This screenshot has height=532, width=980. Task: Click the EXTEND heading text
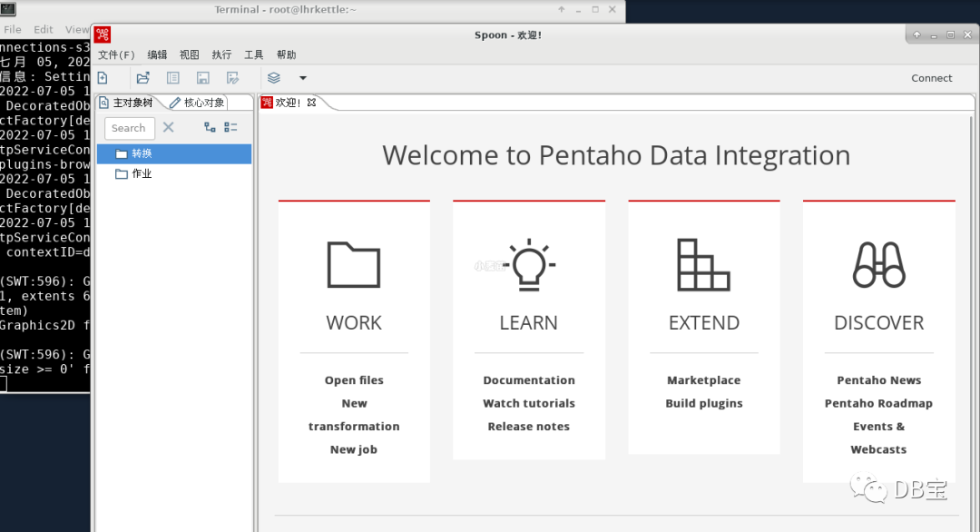(704, 322)
